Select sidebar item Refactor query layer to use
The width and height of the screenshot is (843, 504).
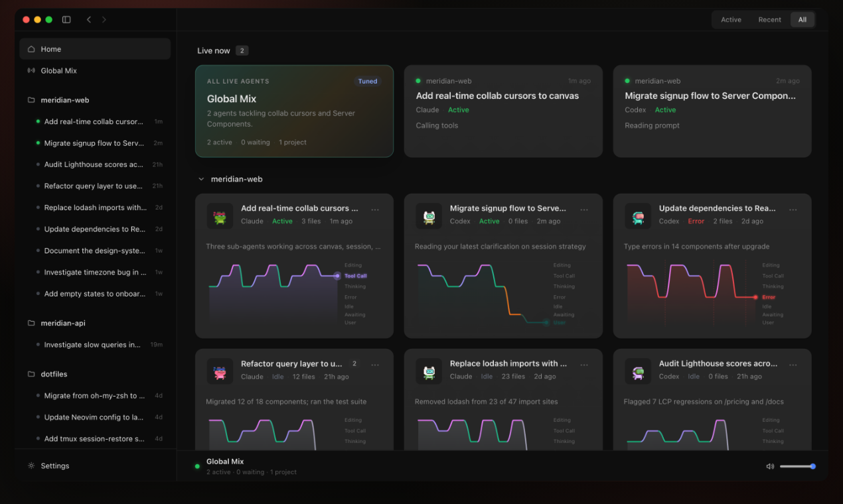95,186
